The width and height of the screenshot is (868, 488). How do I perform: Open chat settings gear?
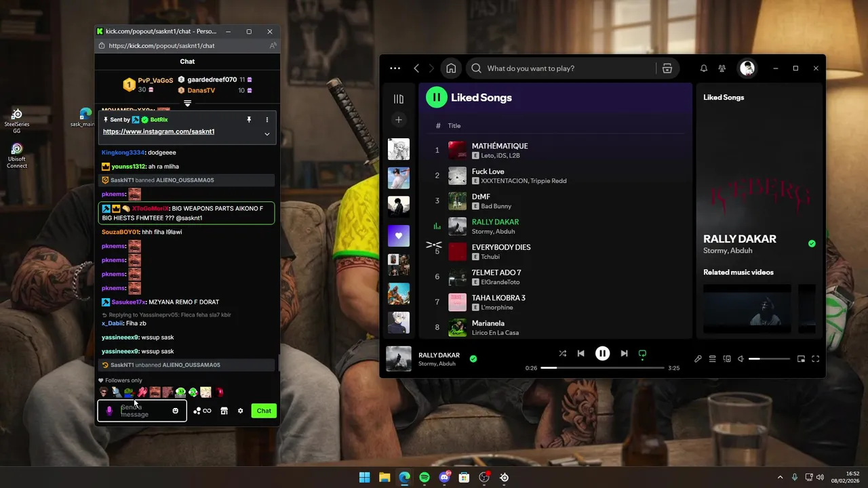(x=240, y=411)
